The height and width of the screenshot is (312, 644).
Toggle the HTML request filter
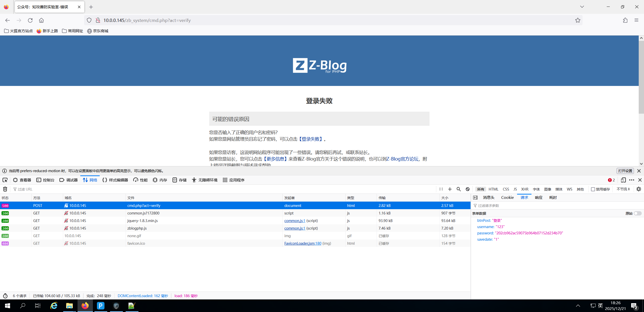(493, 189)
